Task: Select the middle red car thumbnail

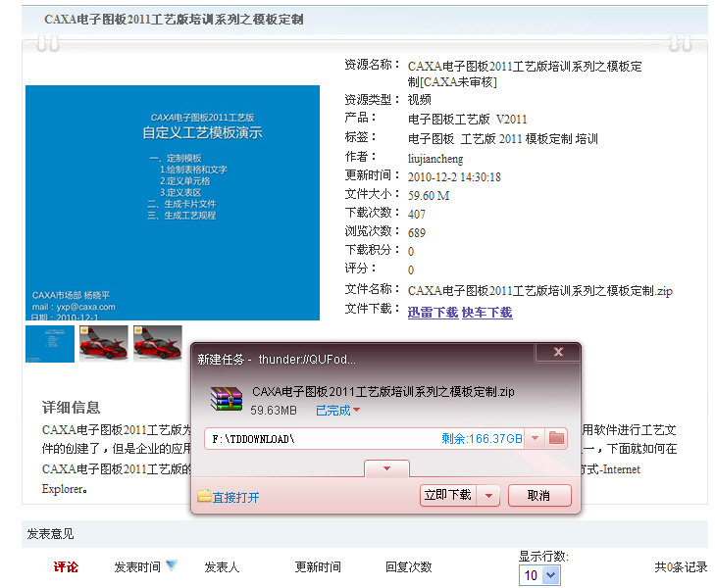Action: (104, 343)
